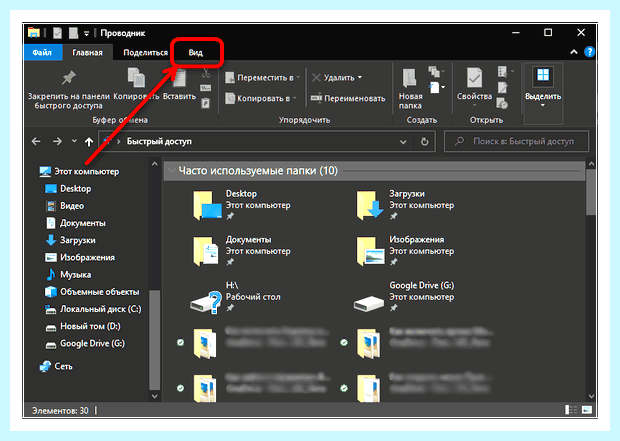The width and height of the screenshot is (620, 441).
Task: Select the Документы folder icon in content
Action: pos(206,251)
